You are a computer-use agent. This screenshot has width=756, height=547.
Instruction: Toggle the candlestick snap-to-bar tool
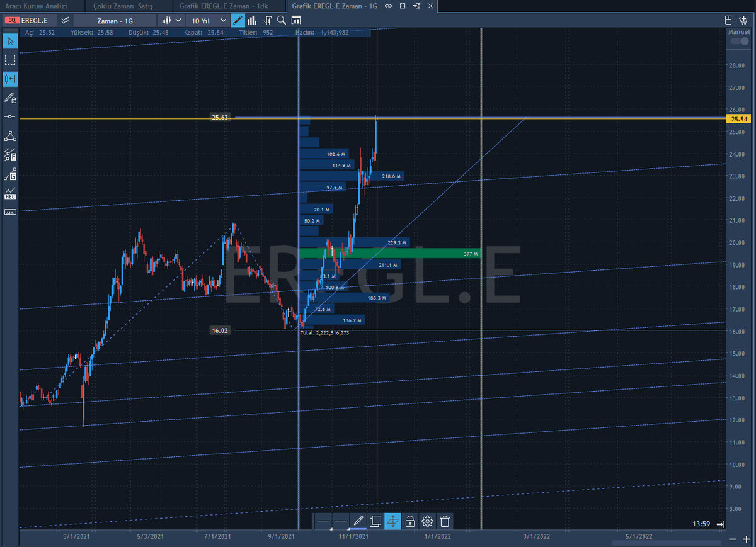pos(10,79)
